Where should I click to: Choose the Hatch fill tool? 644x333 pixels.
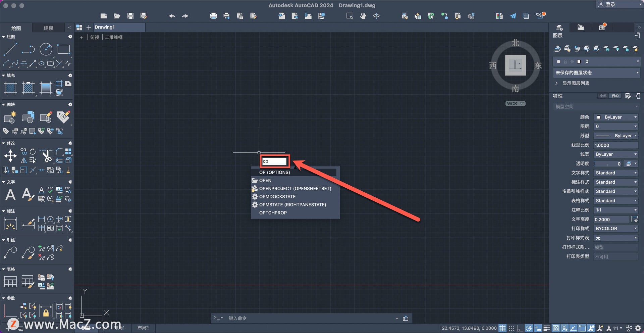coord(10,88)
